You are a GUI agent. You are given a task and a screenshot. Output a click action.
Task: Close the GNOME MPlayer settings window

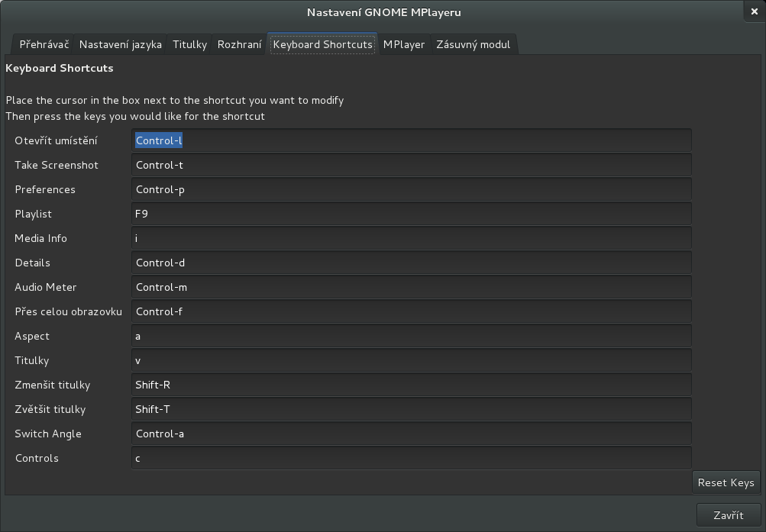coord(755,11)
